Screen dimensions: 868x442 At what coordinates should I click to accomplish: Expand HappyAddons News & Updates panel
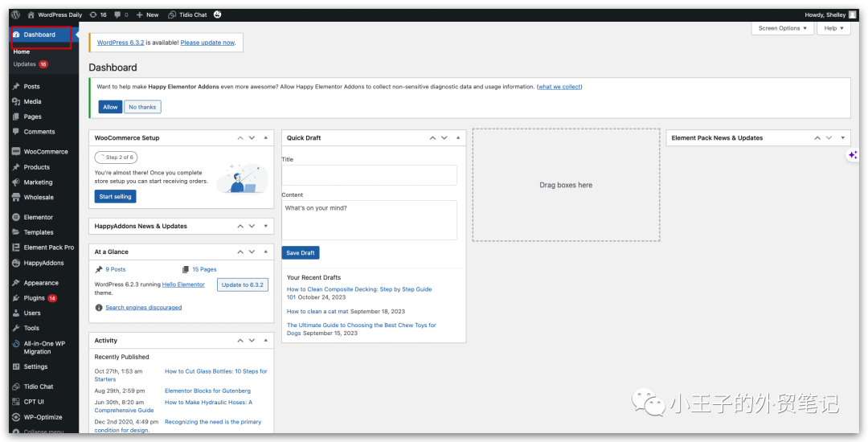[266, 227]
